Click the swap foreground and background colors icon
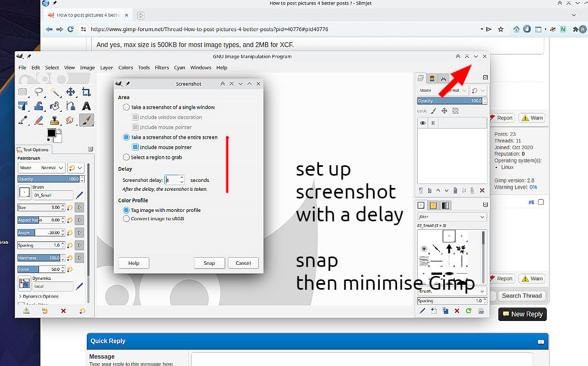 59,131
